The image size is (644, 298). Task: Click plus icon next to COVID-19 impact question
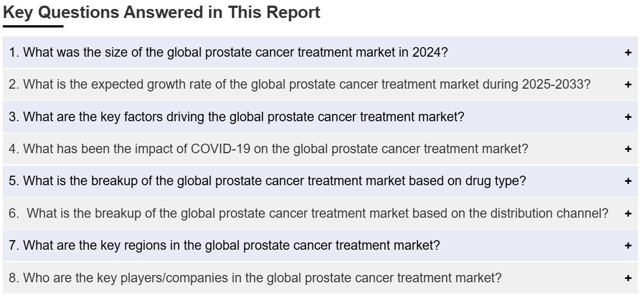point(628,149)
